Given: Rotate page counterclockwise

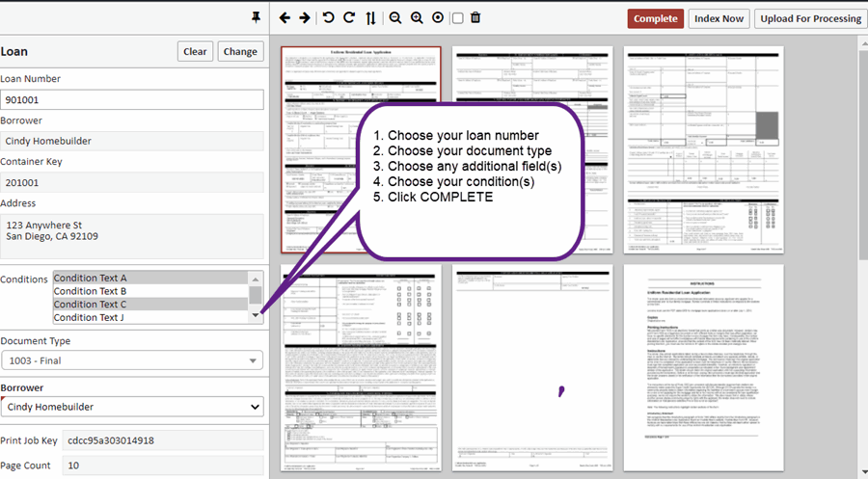Looking at the screenshot, I should pyautogui.click(x=329, y=18).
